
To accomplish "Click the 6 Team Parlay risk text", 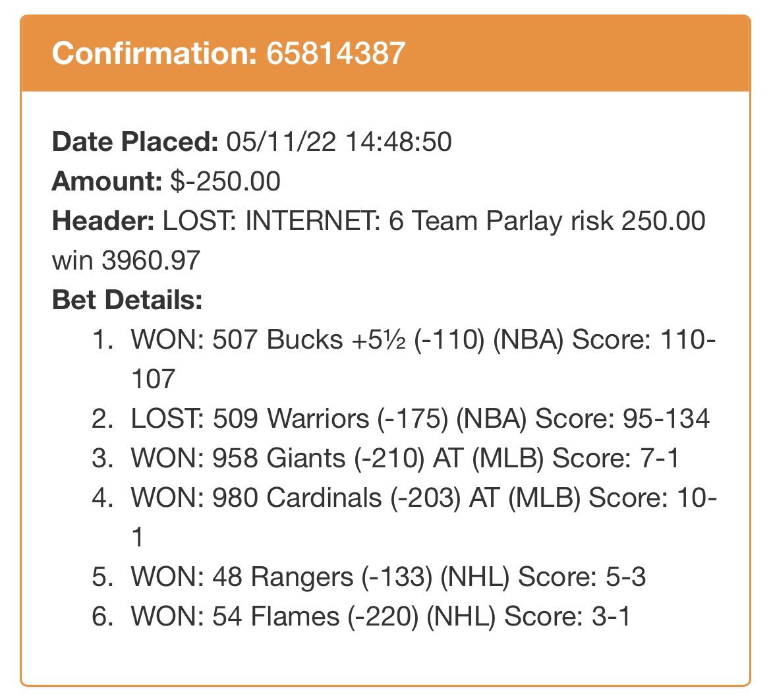I will [x=501, y=220].
